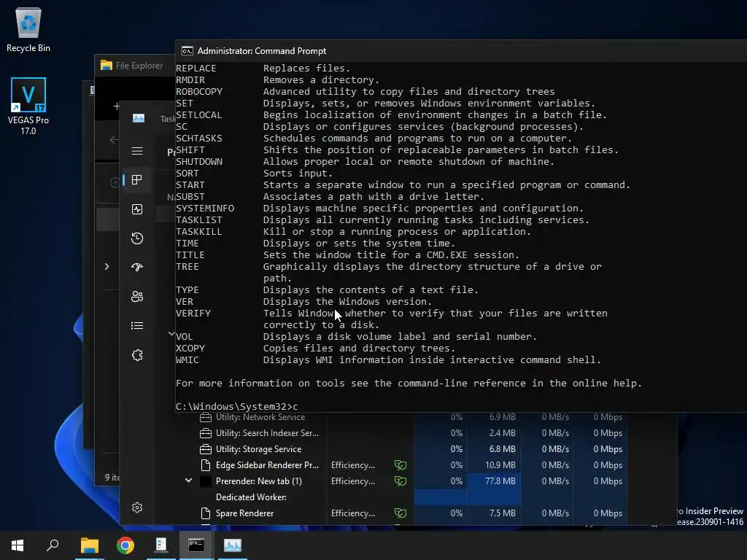Screen dimensions: 747x560
Task: Open Task Manager hamburger navigation menu
Action: pos(137,151)
